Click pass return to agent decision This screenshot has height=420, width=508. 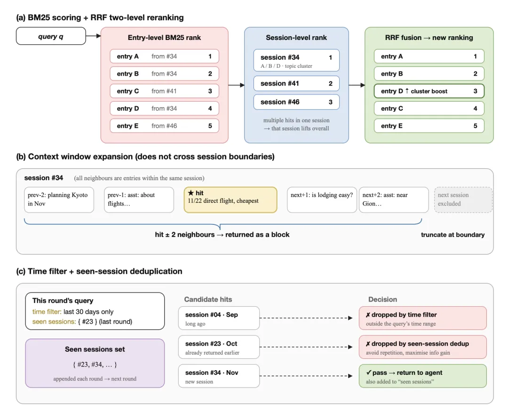[x=423, y=376]
